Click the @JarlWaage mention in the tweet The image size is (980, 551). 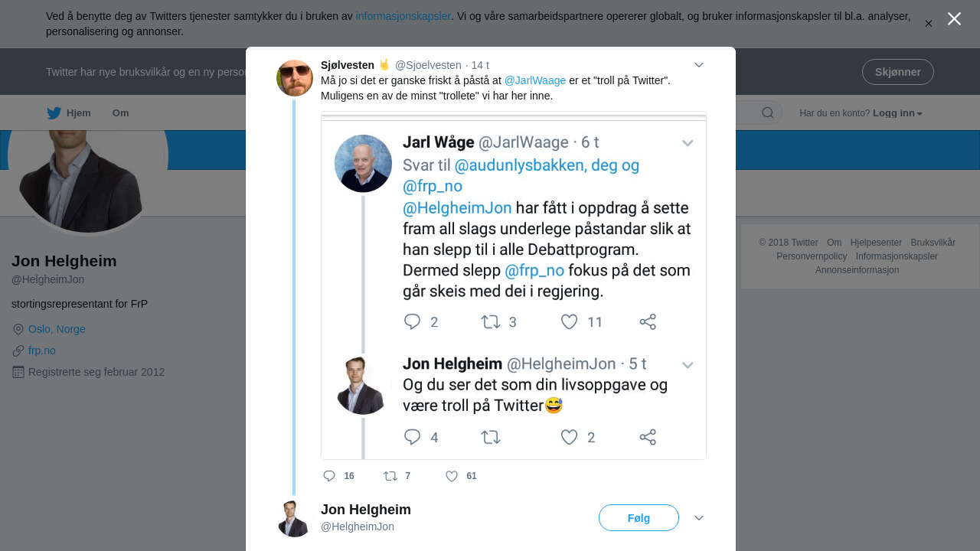(x=535, y=80)
